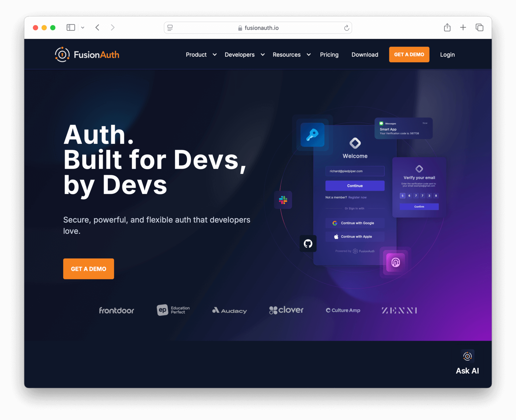Reload the page with the refresh icon

[347, 28]
